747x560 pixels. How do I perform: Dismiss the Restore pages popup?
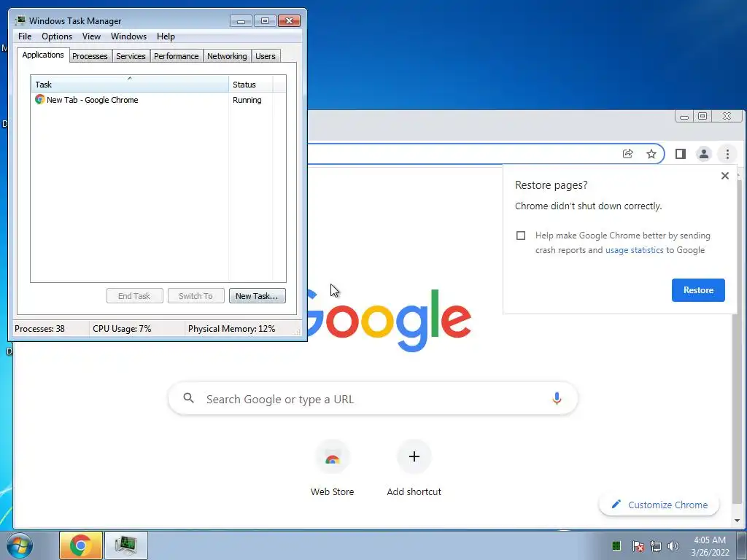(x=725, y=176)
